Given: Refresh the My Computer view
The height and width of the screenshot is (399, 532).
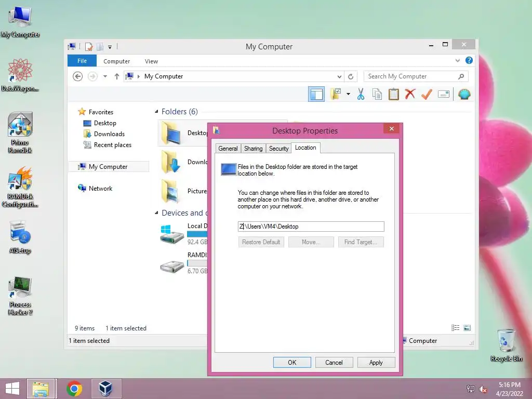Looking at the screenshot, I should (x=351, y=77).
